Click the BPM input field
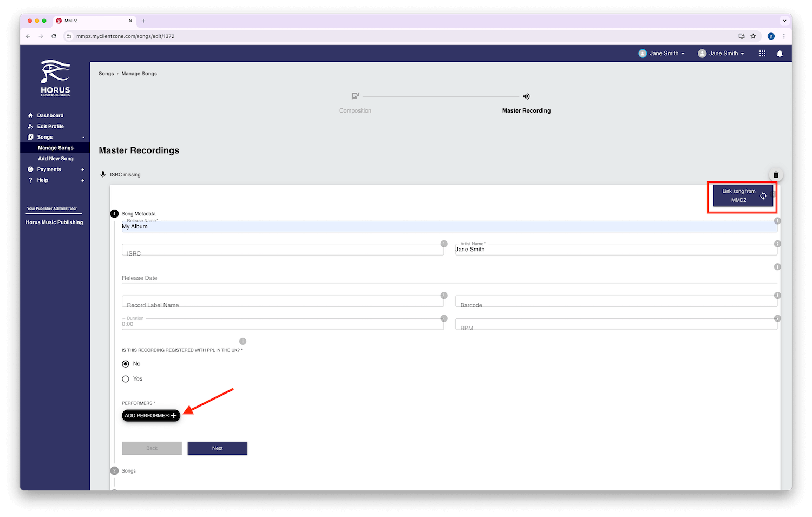The height and width of the screenshot is (517, 812). point(616,324)
